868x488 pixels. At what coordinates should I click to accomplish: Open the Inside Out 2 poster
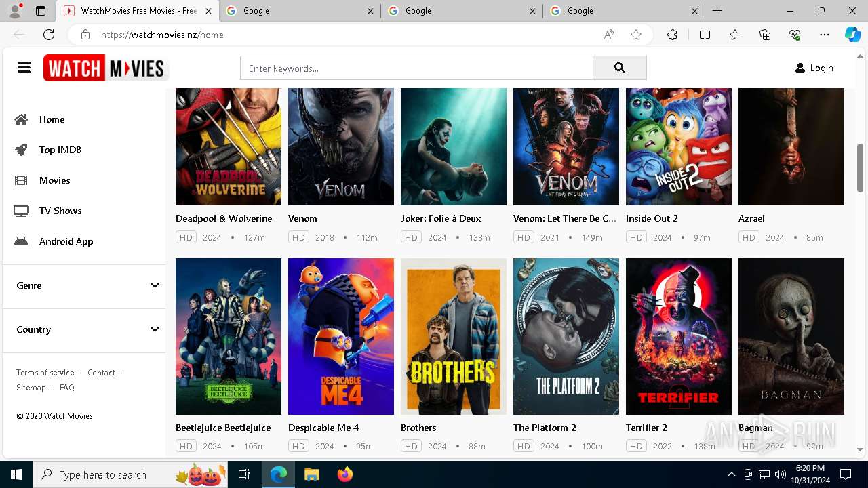point(679,146)
